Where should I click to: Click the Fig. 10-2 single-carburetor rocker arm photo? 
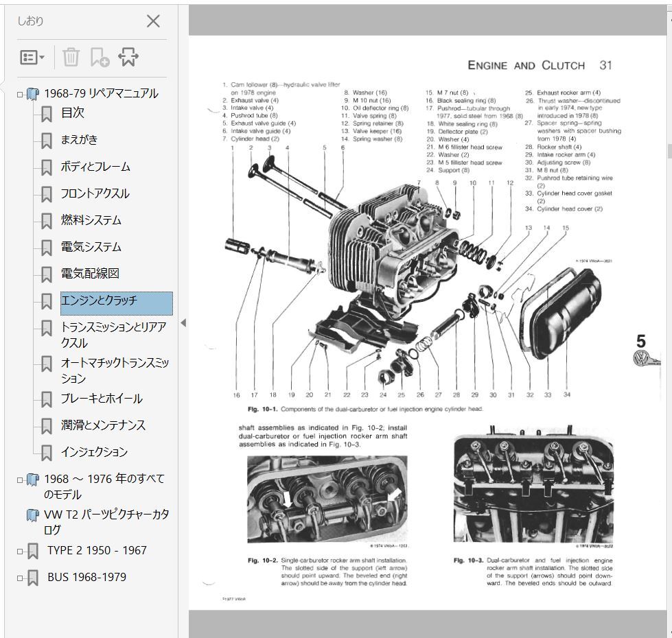click(x=327, y=499)
